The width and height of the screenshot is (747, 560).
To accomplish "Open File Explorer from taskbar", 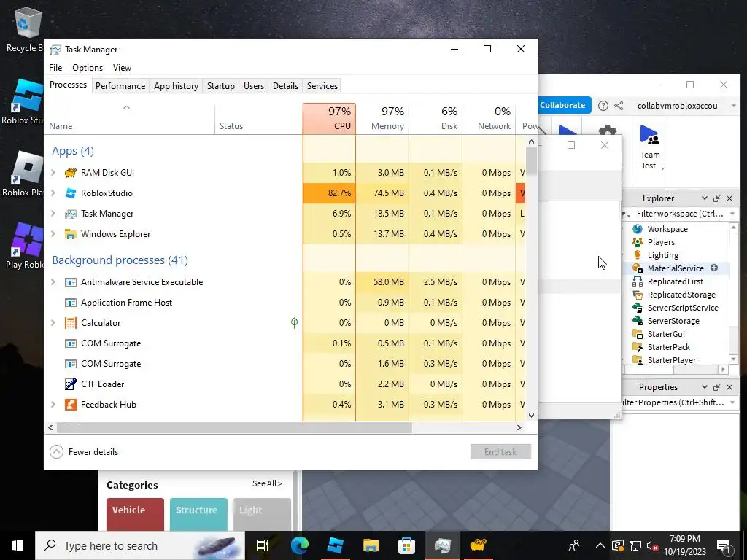I will [371, 545].
